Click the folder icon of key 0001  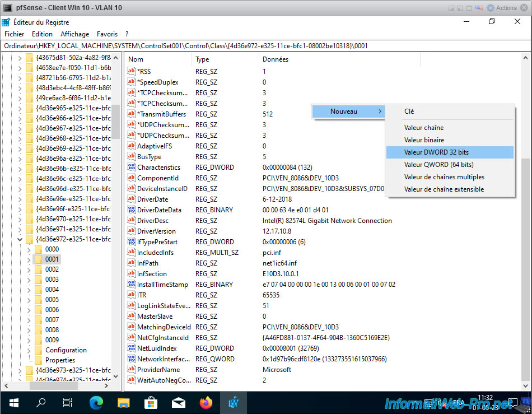pyautogui.click(x=38, y=259)
